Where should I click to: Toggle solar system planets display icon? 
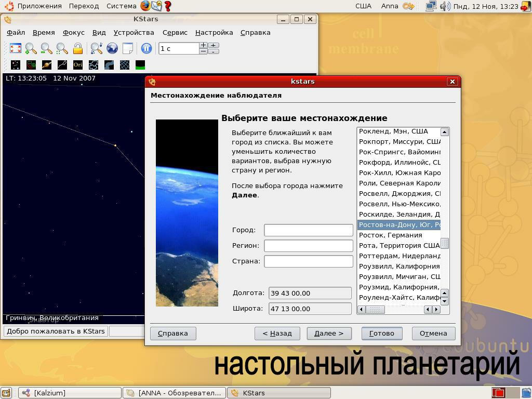47,65
